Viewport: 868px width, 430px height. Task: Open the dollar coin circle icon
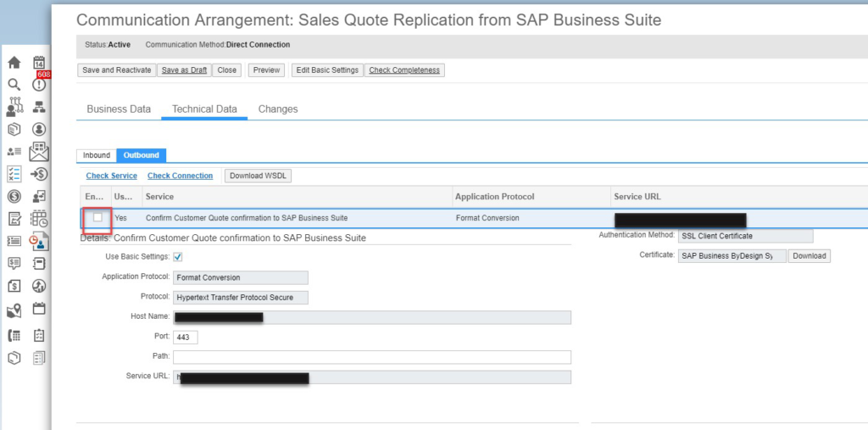tap(14, 196)
